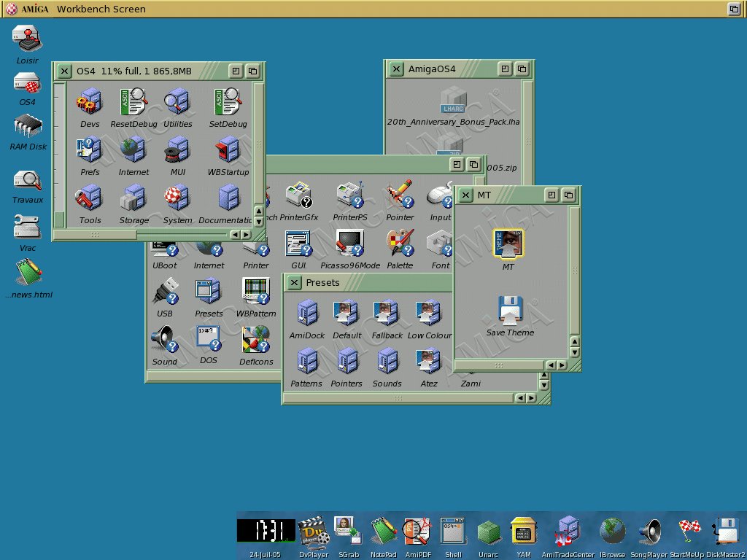Open the Prefs drawer in OS4 window
Viewport: 747px width, 560px height.
click(89, 149)
